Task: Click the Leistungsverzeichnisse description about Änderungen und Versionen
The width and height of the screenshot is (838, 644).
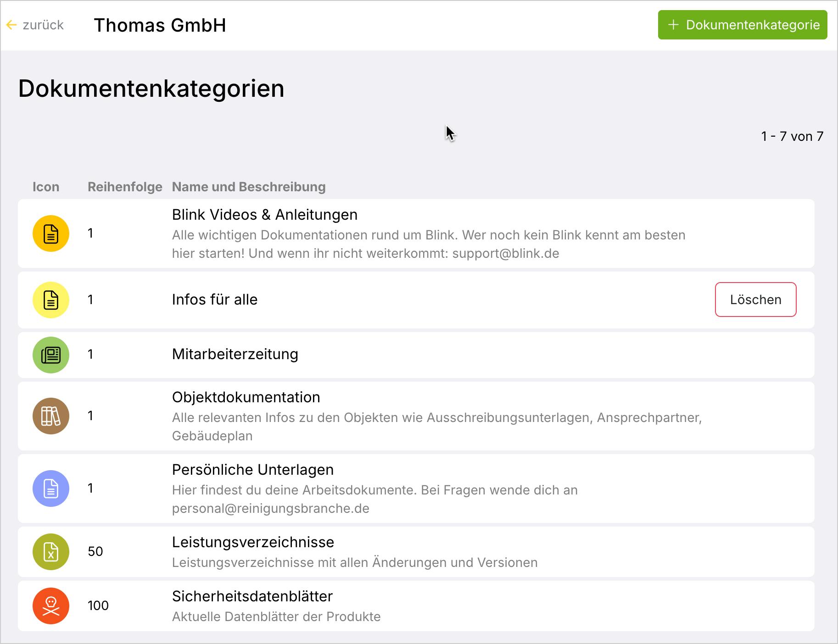Action: pyautogui.click(x=355, y=562)
